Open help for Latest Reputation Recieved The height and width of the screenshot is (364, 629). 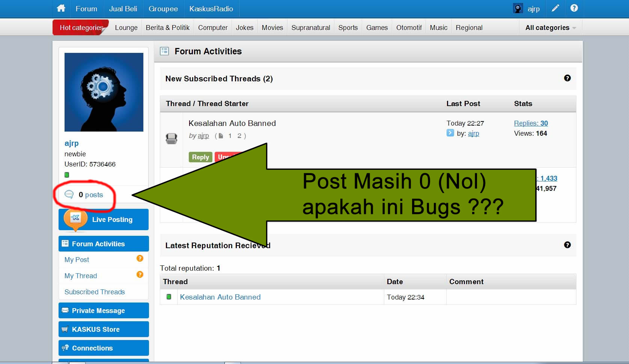[567, 245]
